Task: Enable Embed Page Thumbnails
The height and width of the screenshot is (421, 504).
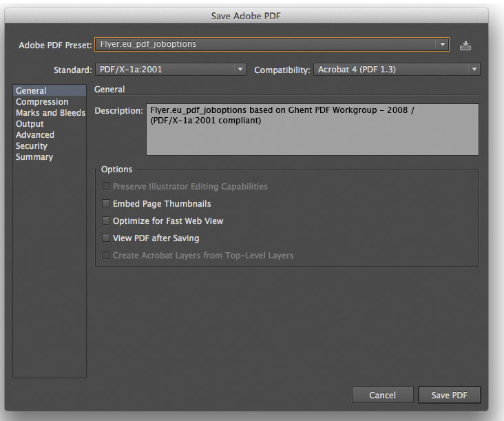Action: pyautogui.click(x=106, y=203)
